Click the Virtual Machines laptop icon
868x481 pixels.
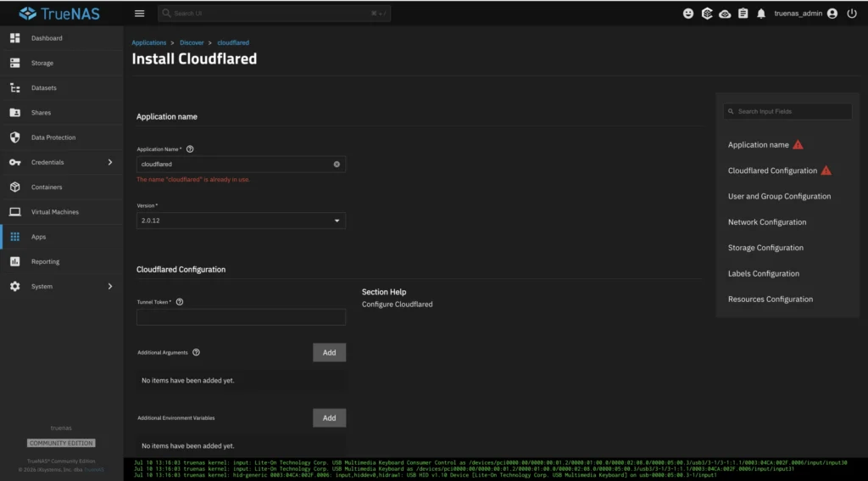15,212
